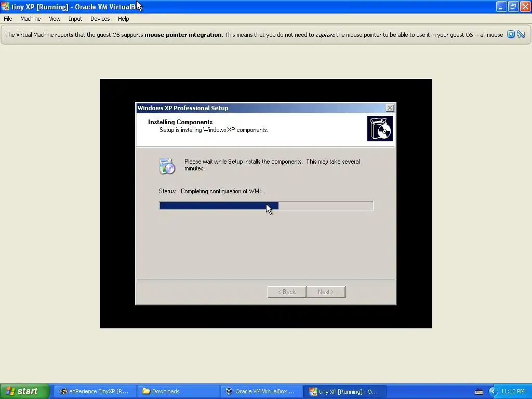Viewport: 532px width, 399px height.
Task: Click the 'mouse pointer integration' notification text
Action: pyautogui.click(x=183, y=35)
